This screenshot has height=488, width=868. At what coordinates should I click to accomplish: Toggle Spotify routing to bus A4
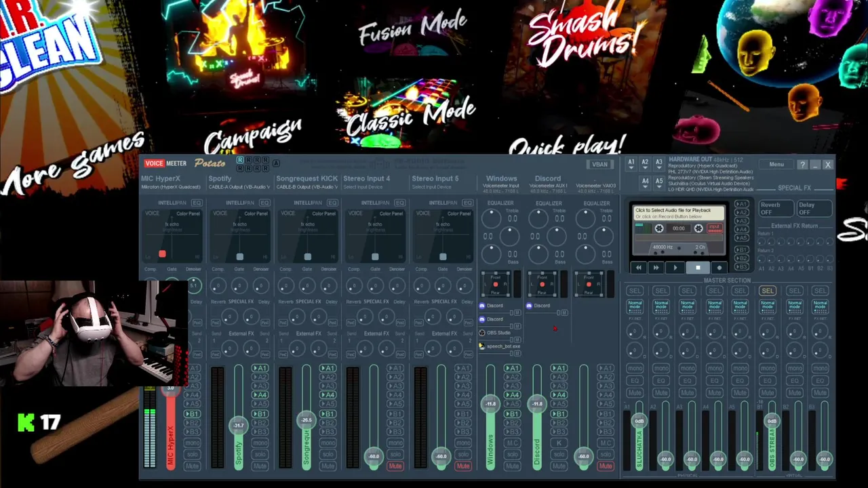(x=260, y=395)
